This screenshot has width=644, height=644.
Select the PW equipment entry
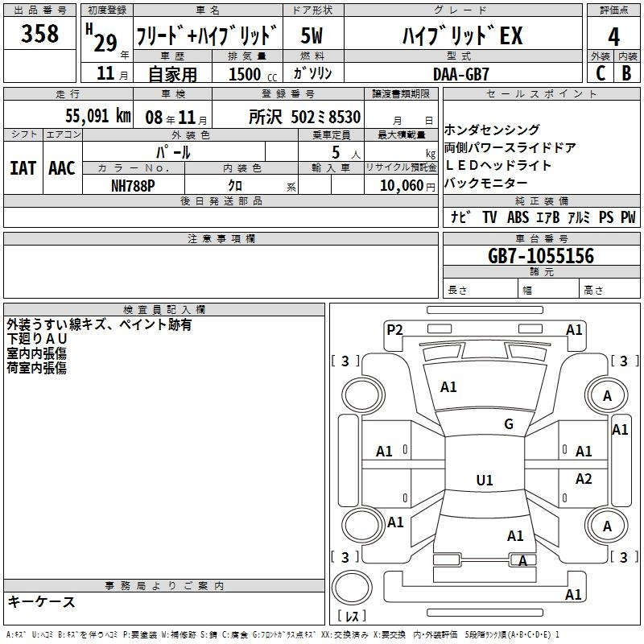pos(628,217)
